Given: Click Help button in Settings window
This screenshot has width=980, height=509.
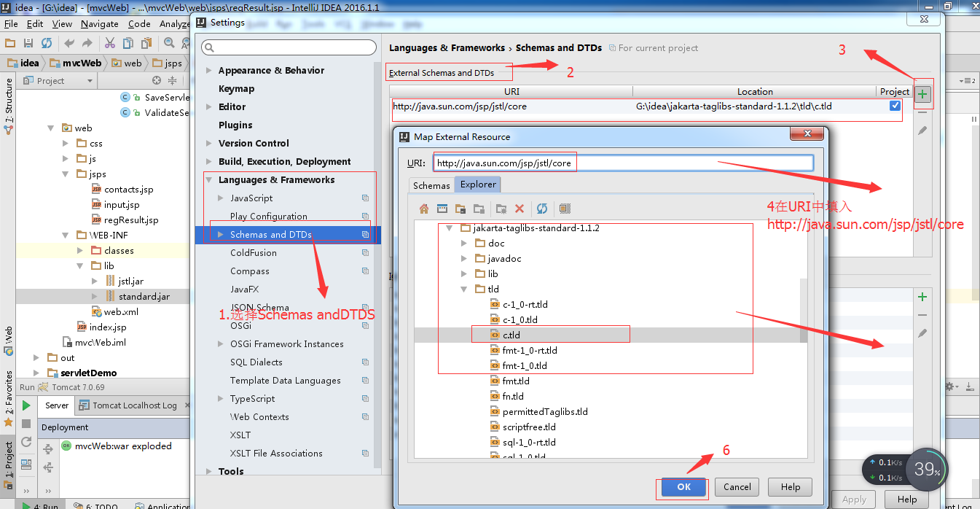Looking at the screenshot, I should tap(907, 500).
